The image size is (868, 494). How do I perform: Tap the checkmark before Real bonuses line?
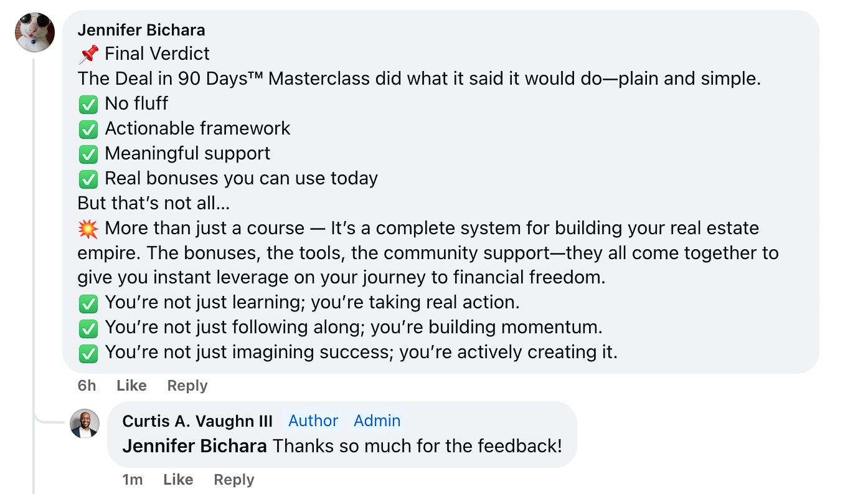coord(88,179)
